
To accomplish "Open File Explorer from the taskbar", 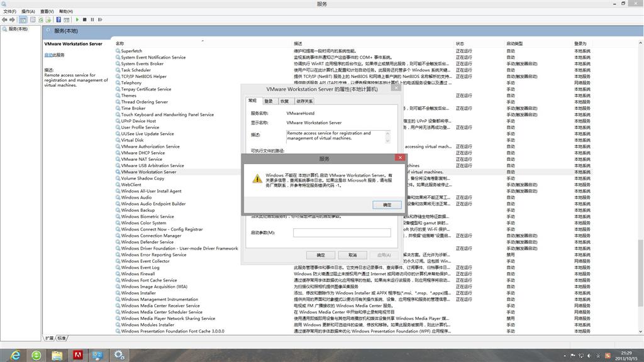I will (57, 355).
